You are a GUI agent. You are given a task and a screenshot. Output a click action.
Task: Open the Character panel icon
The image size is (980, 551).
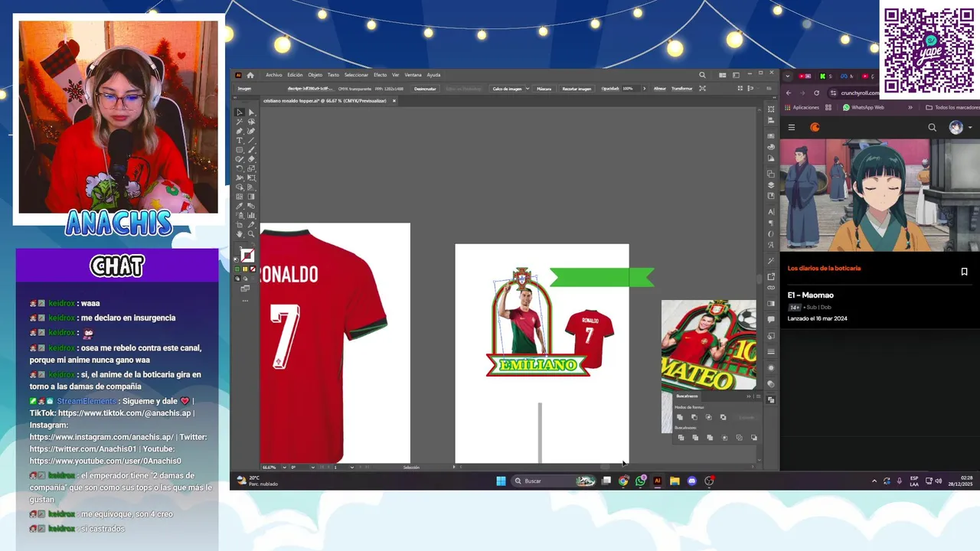coord(771,212)
